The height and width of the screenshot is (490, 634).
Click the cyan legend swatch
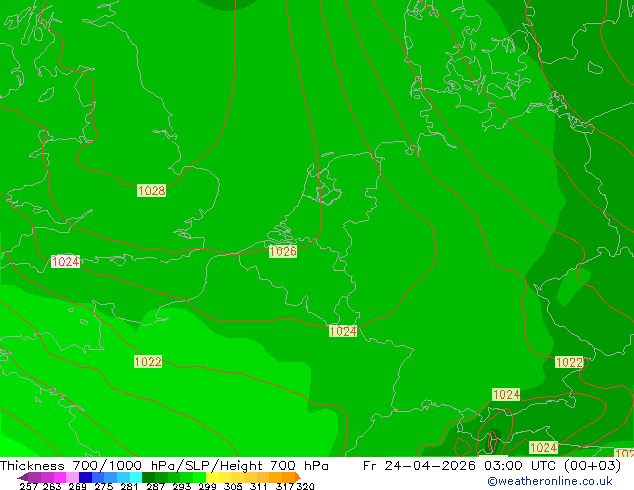135,477
